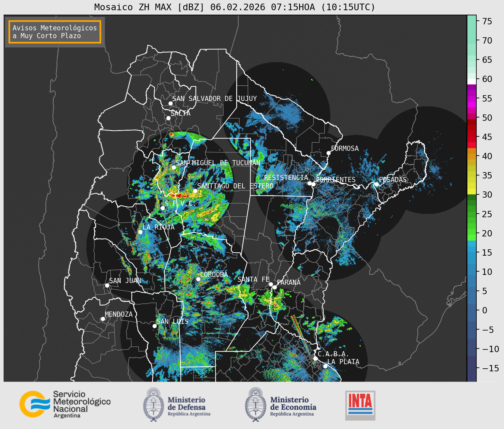Pick the white 60 dBZ color band

(472, 81)
